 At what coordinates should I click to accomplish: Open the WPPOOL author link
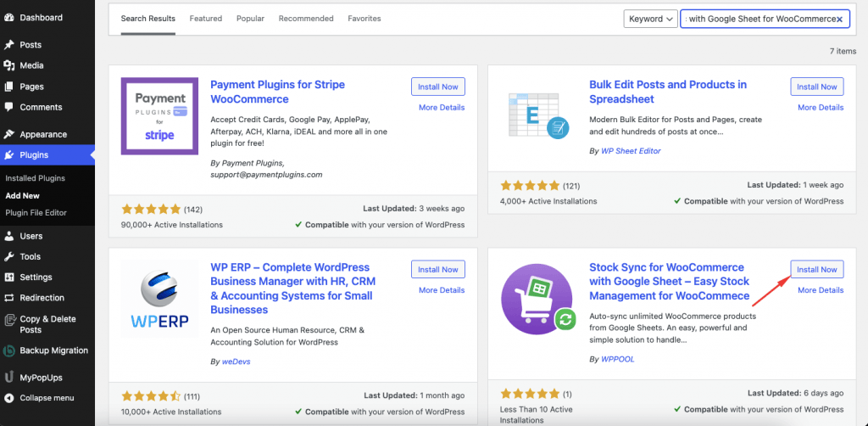[618, 359]
